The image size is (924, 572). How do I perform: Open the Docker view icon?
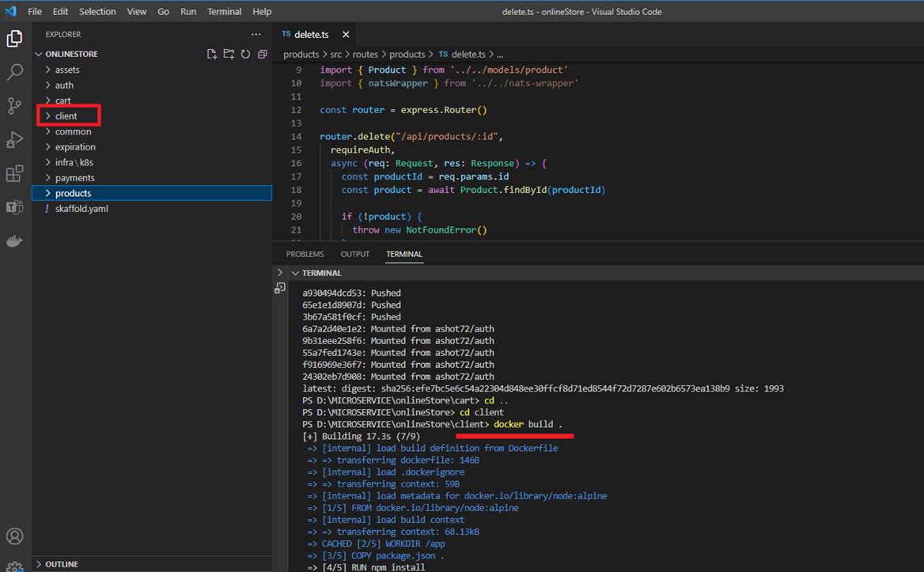point(15,241)
